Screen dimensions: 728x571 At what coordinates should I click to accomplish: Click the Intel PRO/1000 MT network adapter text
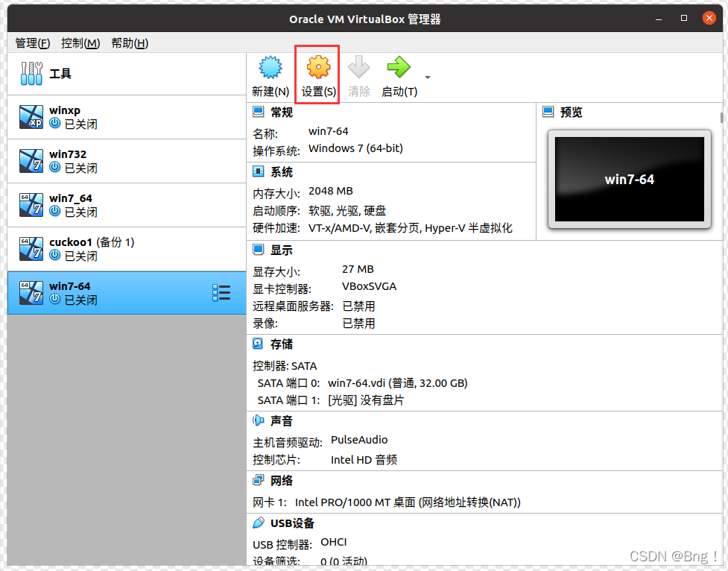(408, 502)
